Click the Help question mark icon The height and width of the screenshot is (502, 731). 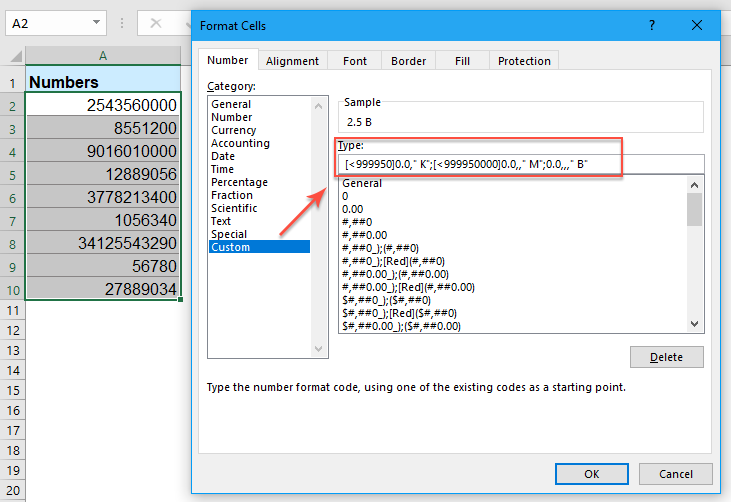652,25
